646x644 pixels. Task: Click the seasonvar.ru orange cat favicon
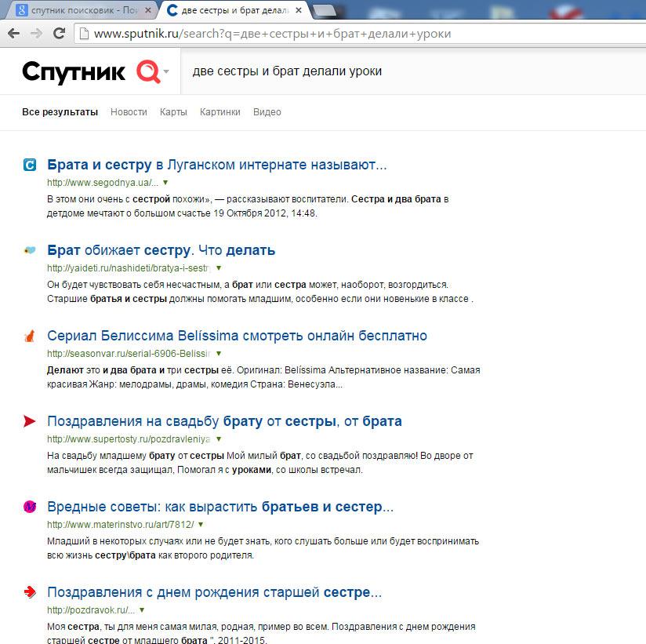pyautogui.click(x=29, y=336)
